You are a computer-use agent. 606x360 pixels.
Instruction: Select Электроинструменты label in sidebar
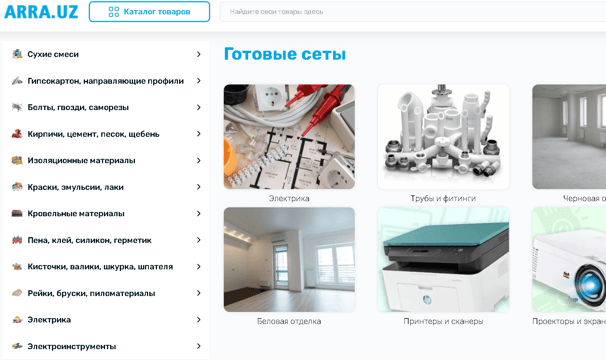71,346
